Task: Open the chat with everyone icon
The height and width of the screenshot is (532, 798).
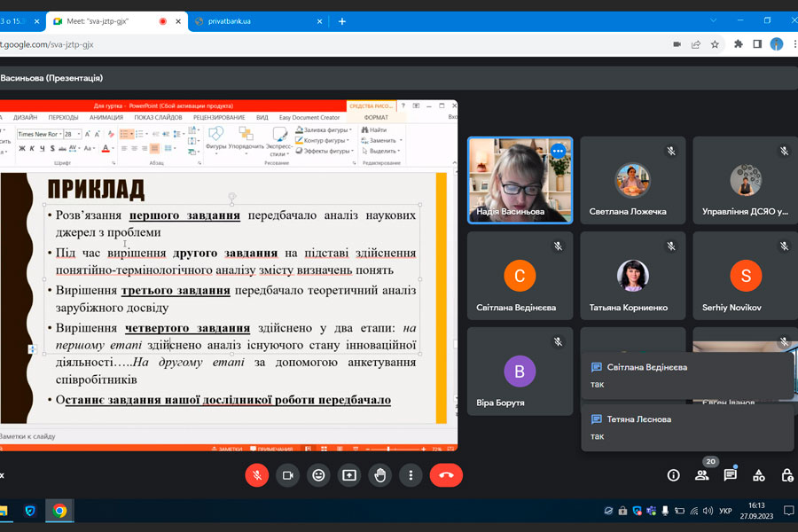Action: (731, 475)
